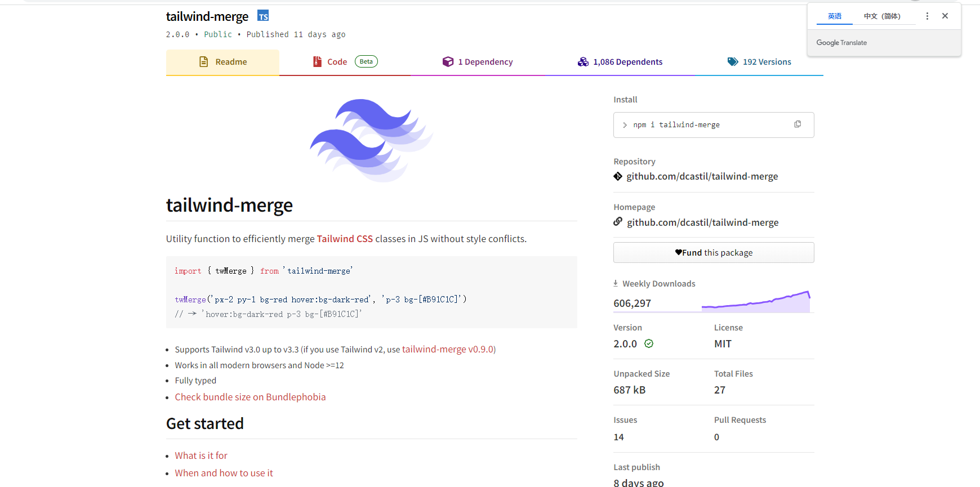Click the Issues count 14
The width and height of the screenshot is (980, 487).
[618, 437]
